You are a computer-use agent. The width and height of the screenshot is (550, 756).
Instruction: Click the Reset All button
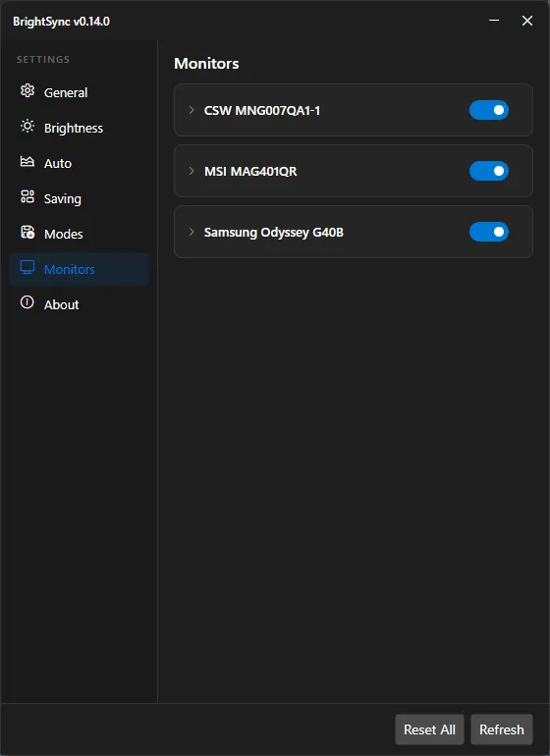coord(429,729)
